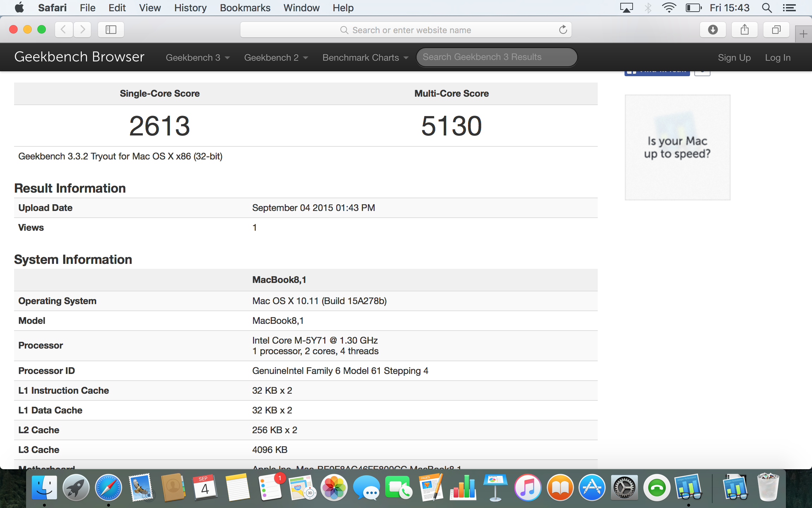This screenshot has height=508, width=812.
Task: Show the Safari sidebar
Action: (x=111, y=30)
